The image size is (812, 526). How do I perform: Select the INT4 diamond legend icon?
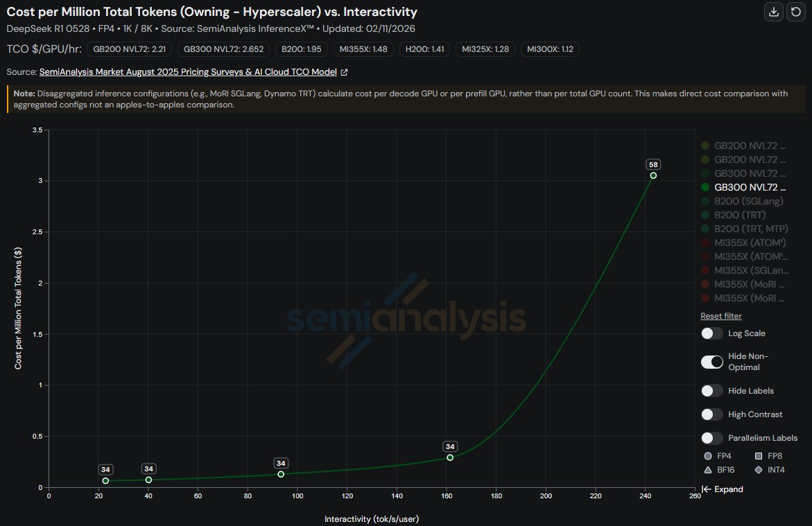pos(760,469)
